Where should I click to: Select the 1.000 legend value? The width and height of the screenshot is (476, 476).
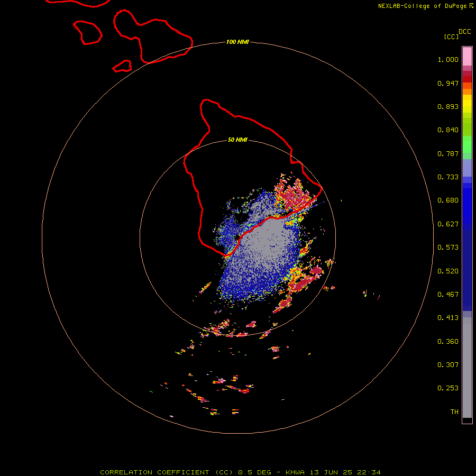click(x=448, y=59)
